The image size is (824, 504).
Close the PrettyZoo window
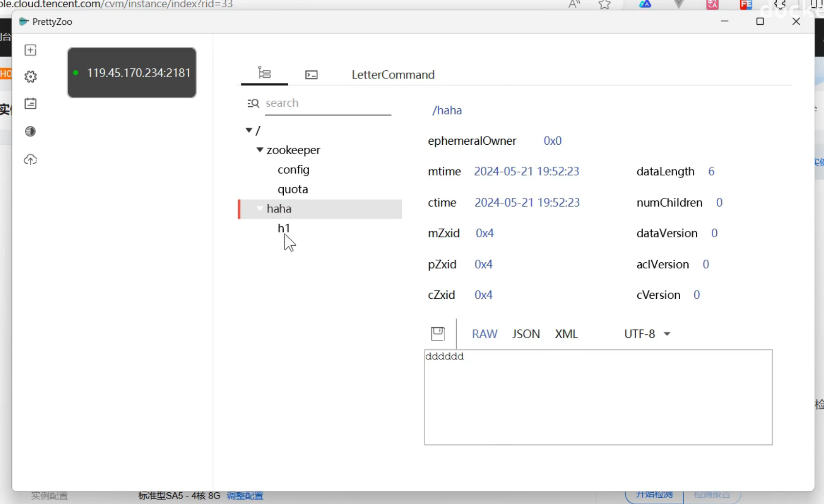(x=796, y=21)
